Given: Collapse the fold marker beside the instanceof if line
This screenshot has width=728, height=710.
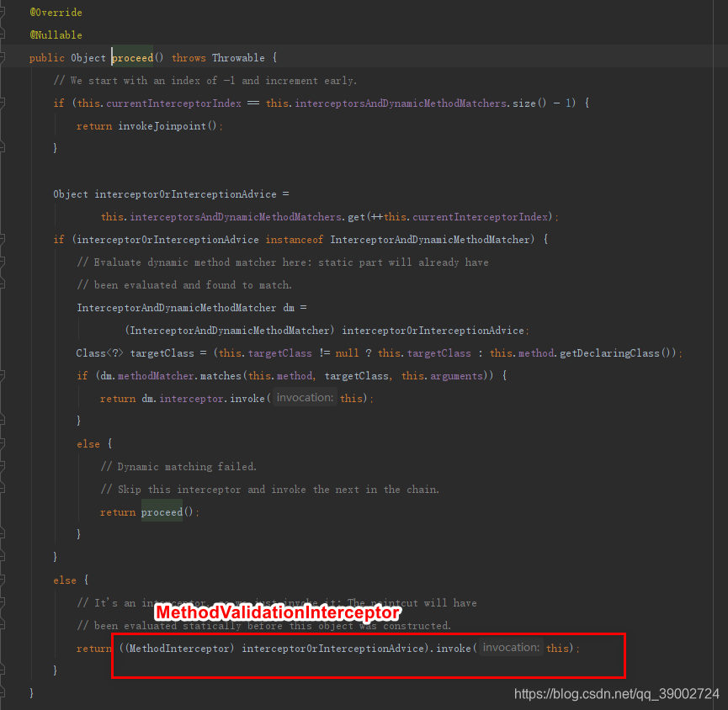Looking at the screenshot, I should (x=2, y=240).
